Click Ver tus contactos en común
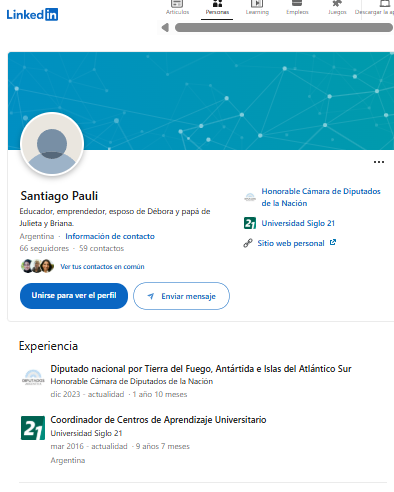This screenshot has height=492, width=394. pos(102,267)
